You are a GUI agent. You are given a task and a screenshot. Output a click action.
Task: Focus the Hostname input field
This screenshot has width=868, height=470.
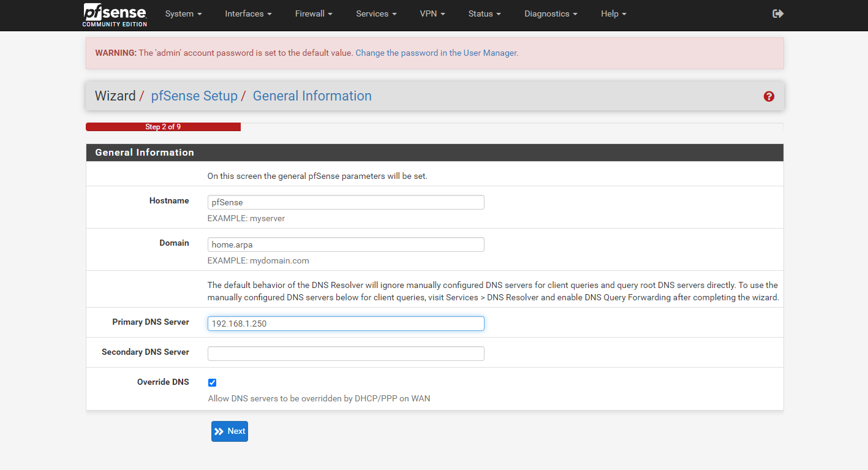point(345,202)
